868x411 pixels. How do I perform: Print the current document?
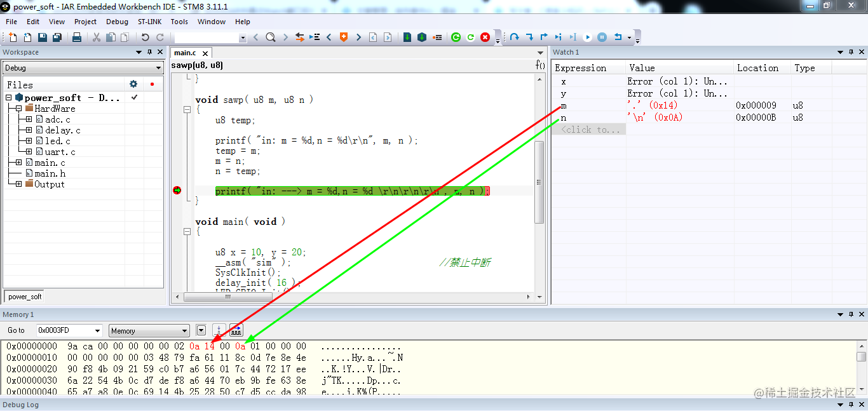pos(77,37)
